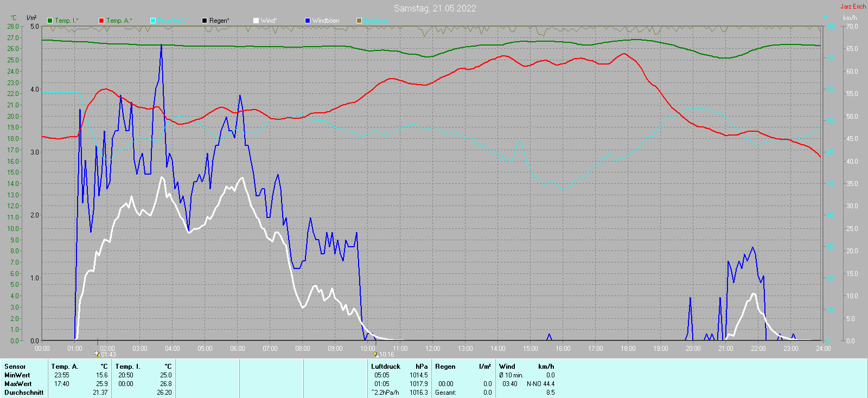The width and height of the screenshot is (868, 398).
Task: Click the Durchschnitt row label
Action: point(24,393)
